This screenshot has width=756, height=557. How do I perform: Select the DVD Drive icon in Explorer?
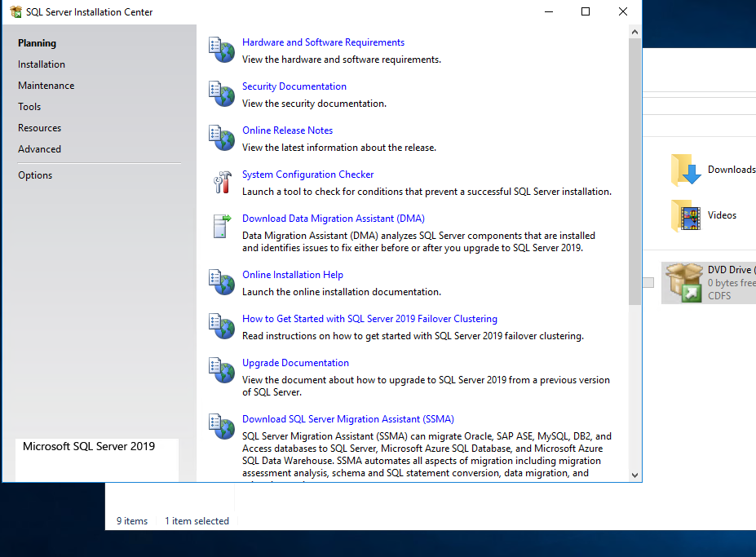point(685,283)
